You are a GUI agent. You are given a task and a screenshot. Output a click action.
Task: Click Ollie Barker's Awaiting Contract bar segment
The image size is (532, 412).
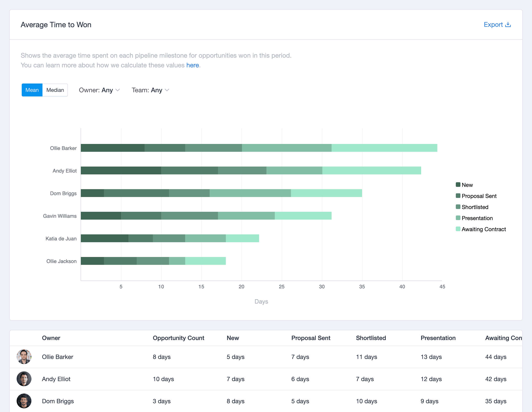tap(384, 148)
